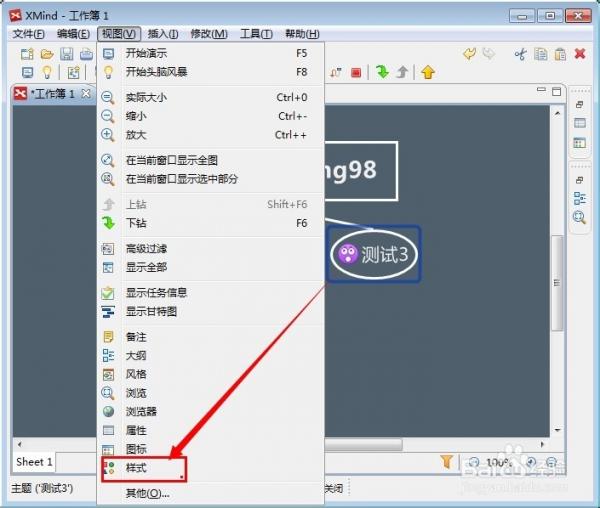Click the print toolbar icon
The width and height of the screenshot is (600, 508).
point(86,54)
